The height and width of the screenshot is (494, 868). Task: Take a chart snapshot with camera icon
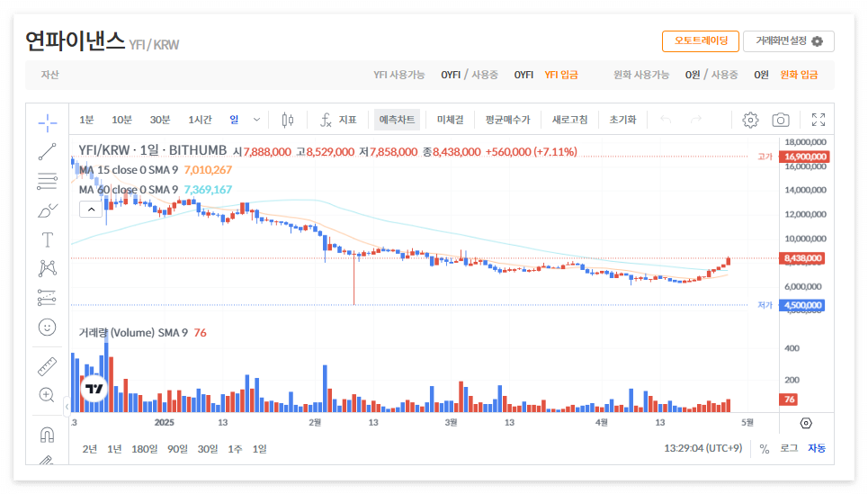tap(781, 120)
